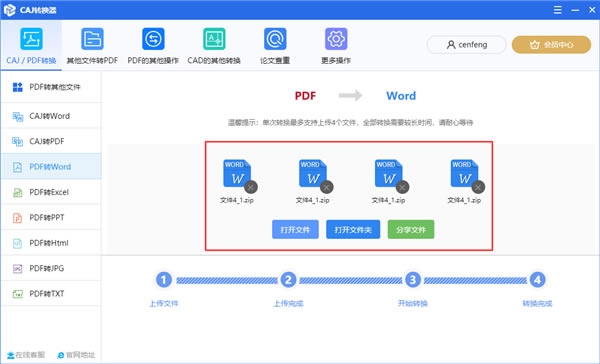Image resolution: width=600 pixels, height=364 pixels.
Task: Remove the first converted Word file
Action: [x=251, y=187]
